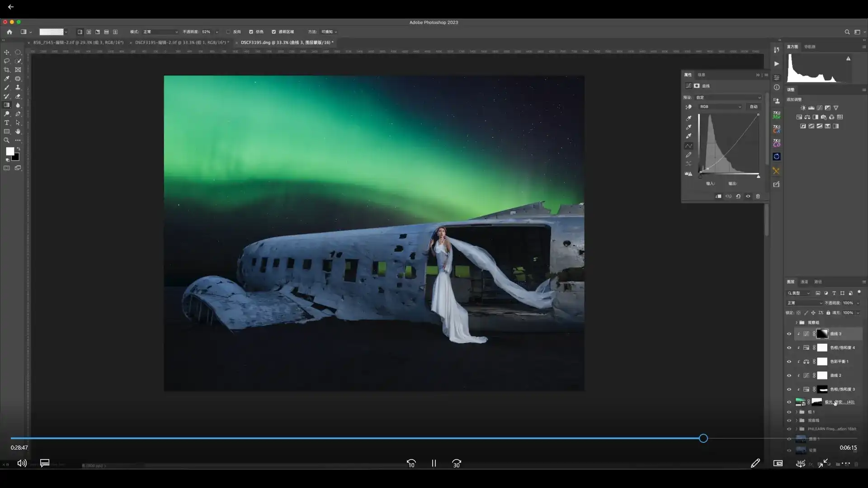Viewport: 868px width, 488px height.
Task: Select the Dodge tool
Action: (x=7, y=114)
